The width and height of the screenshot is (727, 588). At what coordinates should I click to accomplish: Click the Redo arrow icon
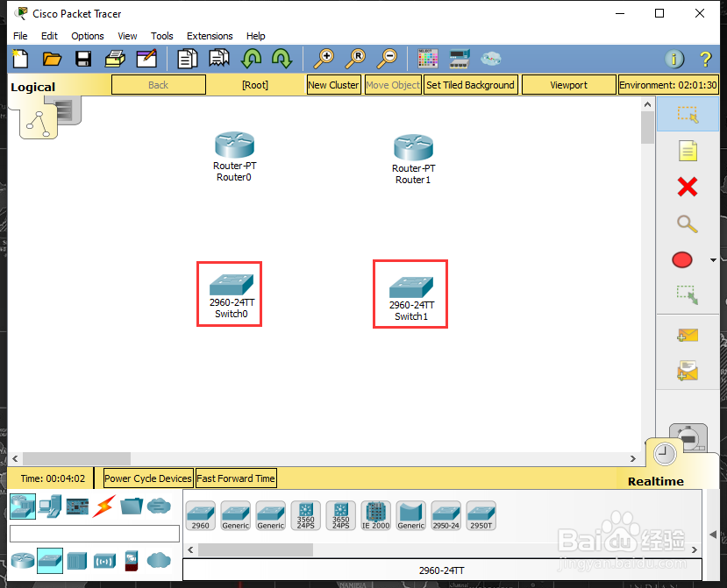[x=282, y=59]
